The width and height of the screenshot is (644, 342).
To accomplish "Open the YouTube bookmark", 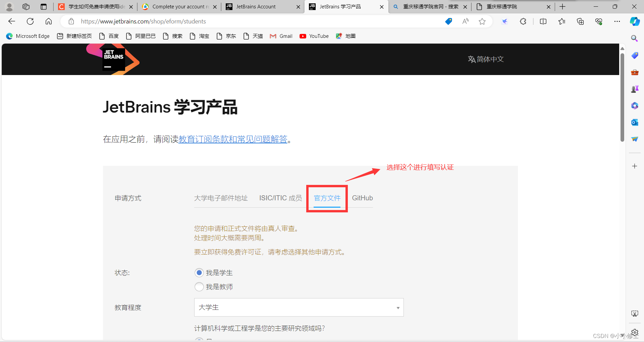I will click(x=314, y=36).
